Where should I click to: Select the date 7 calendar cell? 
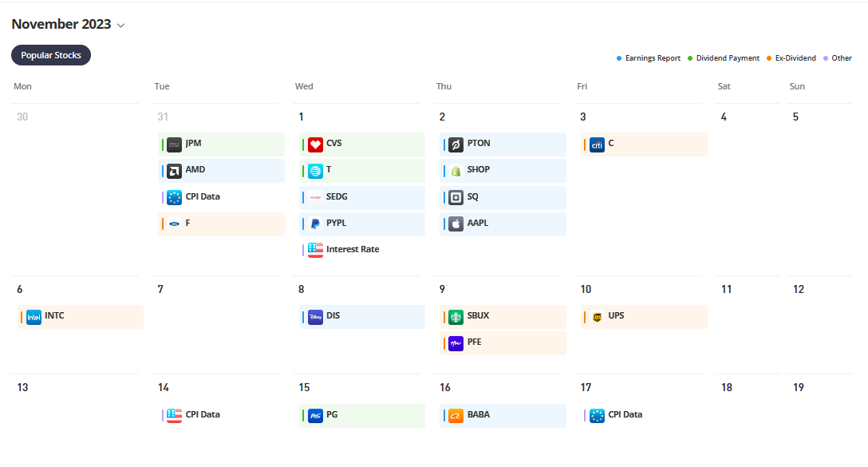(215, 315)
